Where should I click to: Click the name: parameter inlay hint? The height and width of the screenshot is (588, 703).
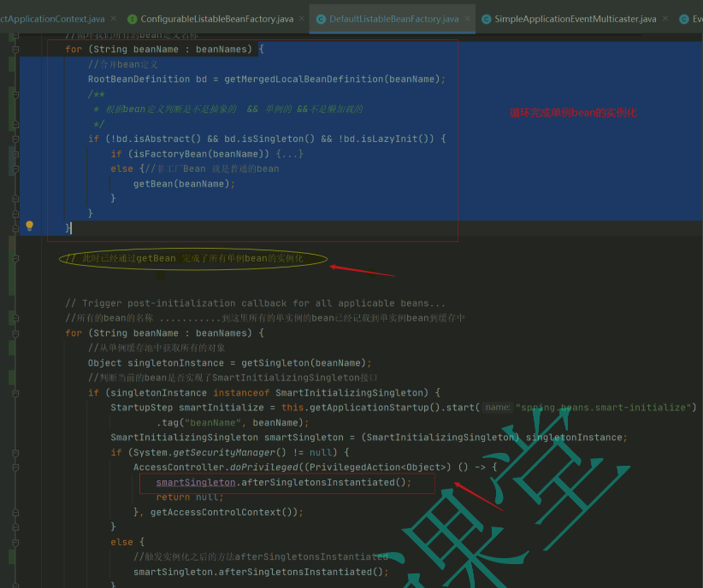tap(498, 408)
